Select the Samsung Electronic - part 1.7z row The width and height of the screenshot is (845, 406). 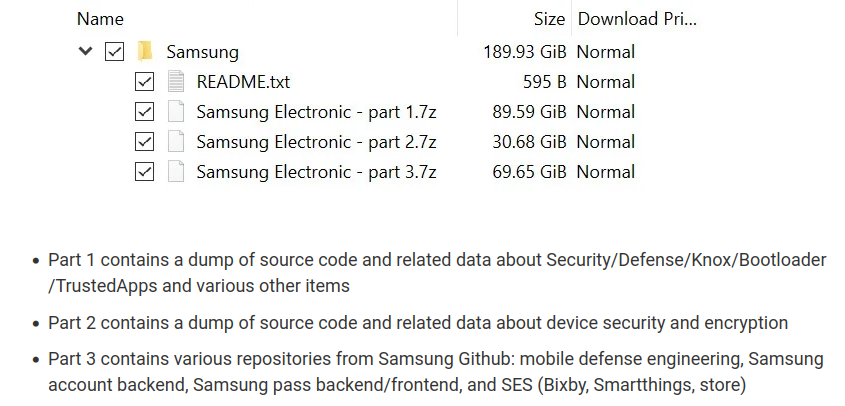(316, 111)
